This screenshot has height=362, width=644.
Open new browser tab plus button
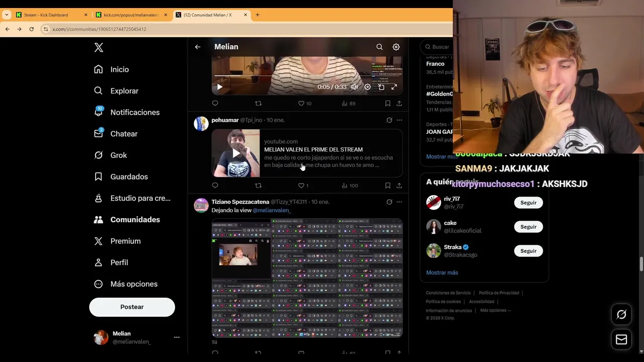(x=258, y=15)
